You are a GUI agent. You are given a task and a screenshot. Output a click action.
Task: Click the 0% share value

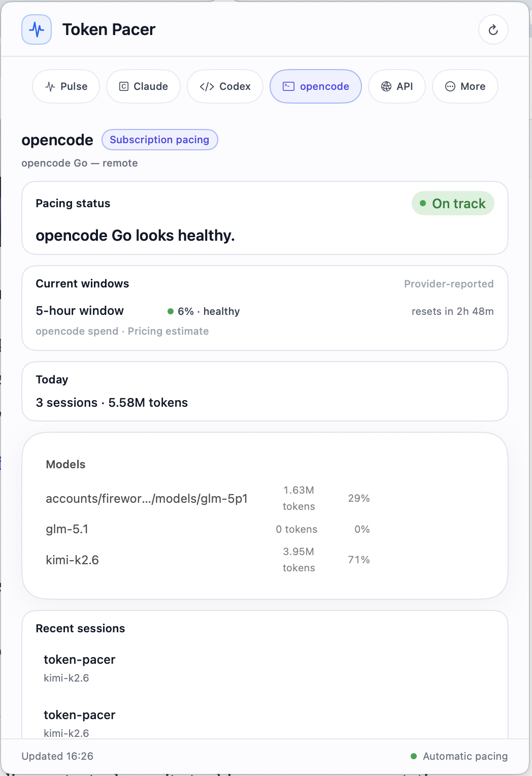pyautogui.click(x=362, y=529)
